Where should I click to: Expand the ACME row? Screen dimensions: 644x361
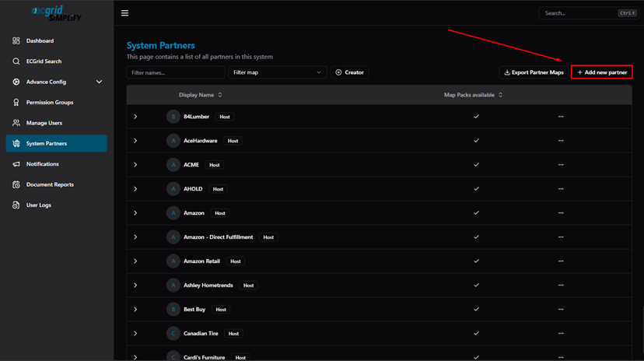(x=135, y=165)
